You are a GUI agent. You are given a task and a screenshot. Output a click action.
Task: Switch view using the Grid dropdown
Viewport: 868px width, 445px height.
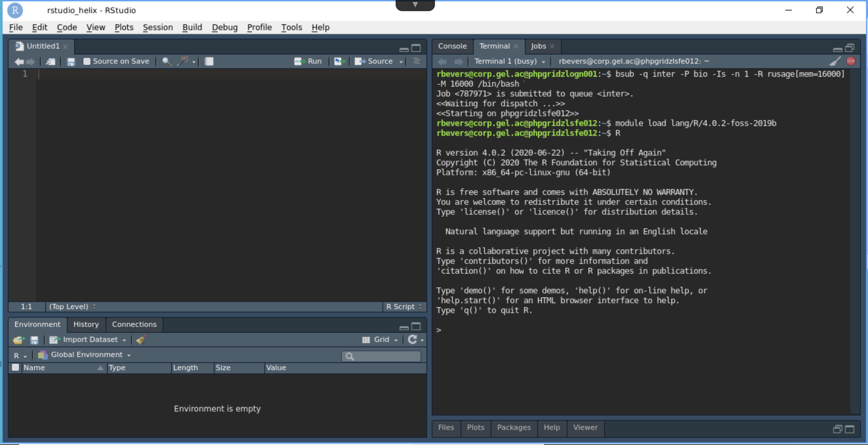(380, 340)
